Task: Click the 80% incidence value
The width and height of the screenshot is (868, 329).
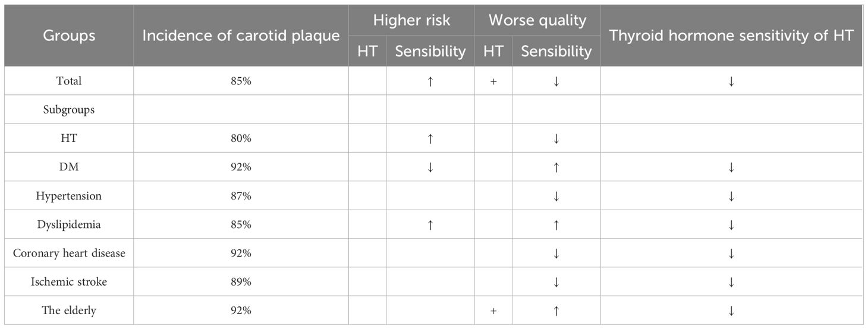Action: tap(241, 139)
